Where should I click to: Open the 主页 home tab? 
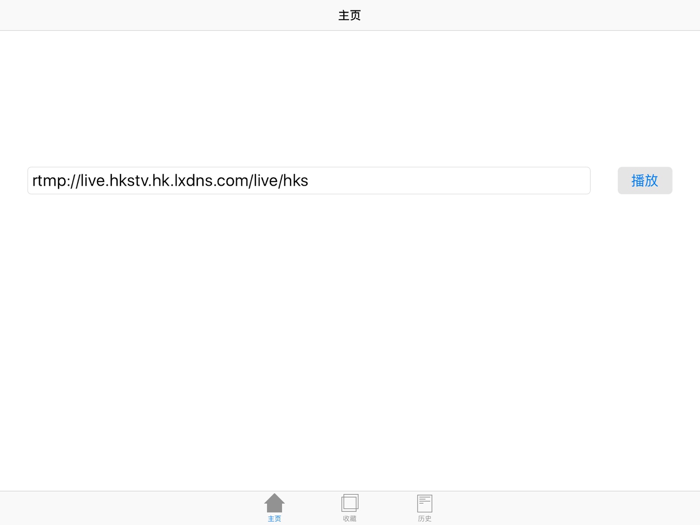(274, 508)
